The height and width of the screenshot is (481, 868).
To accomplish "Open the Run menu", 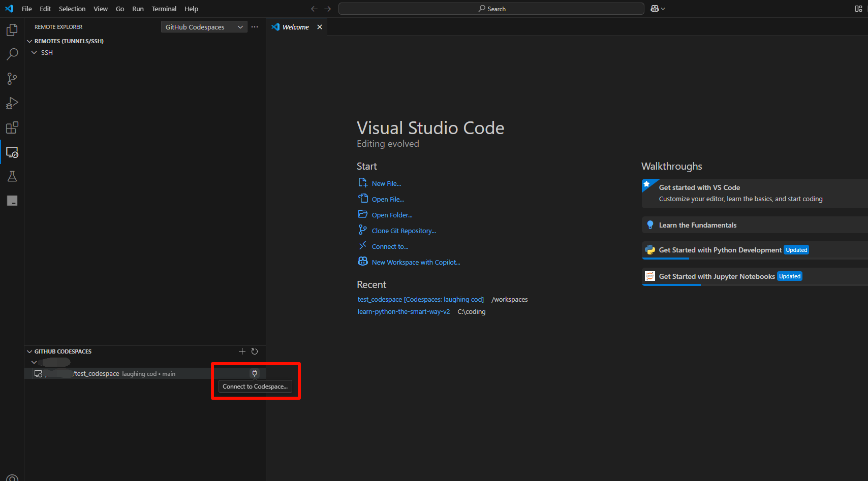I will 138,9.
